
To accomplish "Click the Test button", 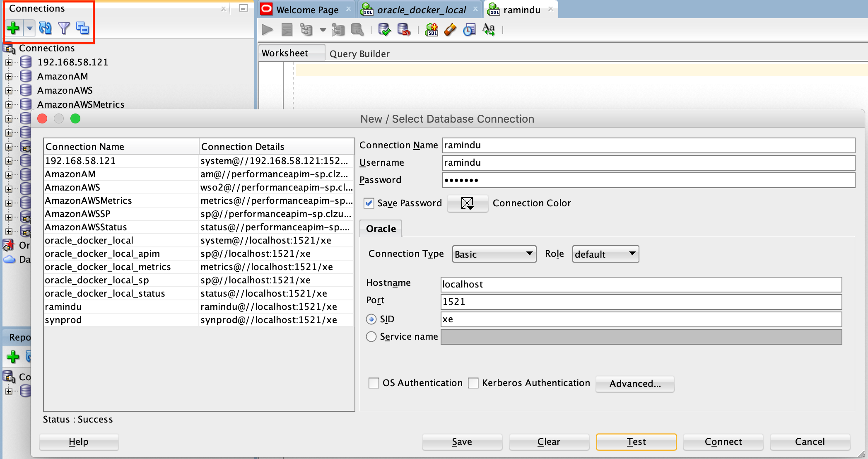I will (636, 442).
